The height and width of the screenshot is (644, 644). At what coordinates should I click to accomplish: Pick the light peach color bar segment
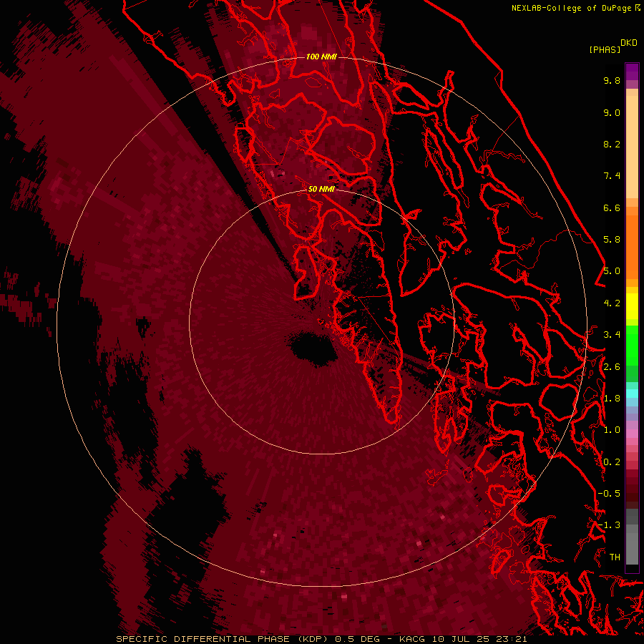(x=632, y=147)
